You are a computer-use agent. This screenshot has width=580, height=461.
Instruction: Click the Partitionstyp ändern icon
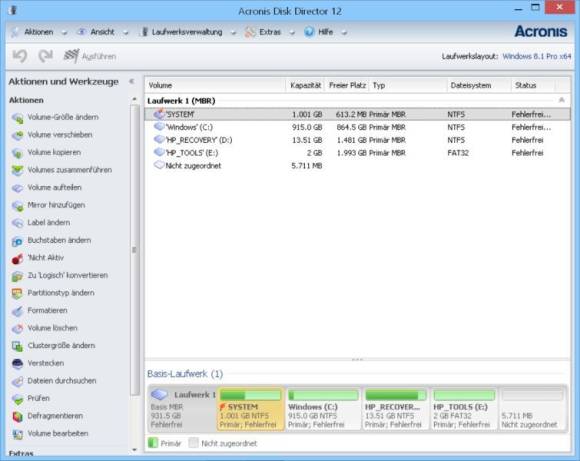pyautogui.click(x=17, y=293)
